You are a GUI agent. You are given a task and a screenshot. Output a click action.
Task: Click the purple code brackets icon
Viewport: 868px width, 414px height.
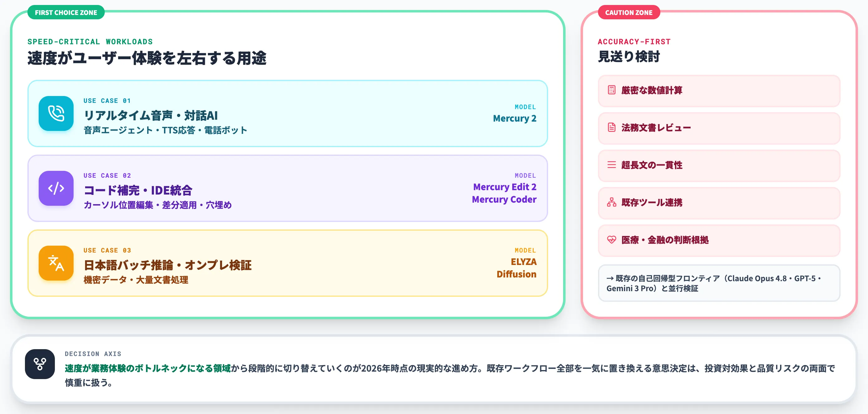coord(56,188)
